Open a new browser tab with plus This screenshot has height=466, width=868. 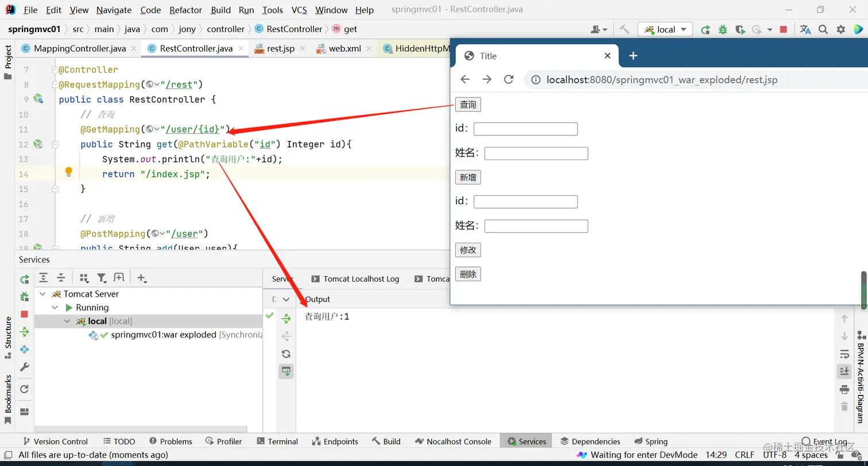[x=633, y=56]
